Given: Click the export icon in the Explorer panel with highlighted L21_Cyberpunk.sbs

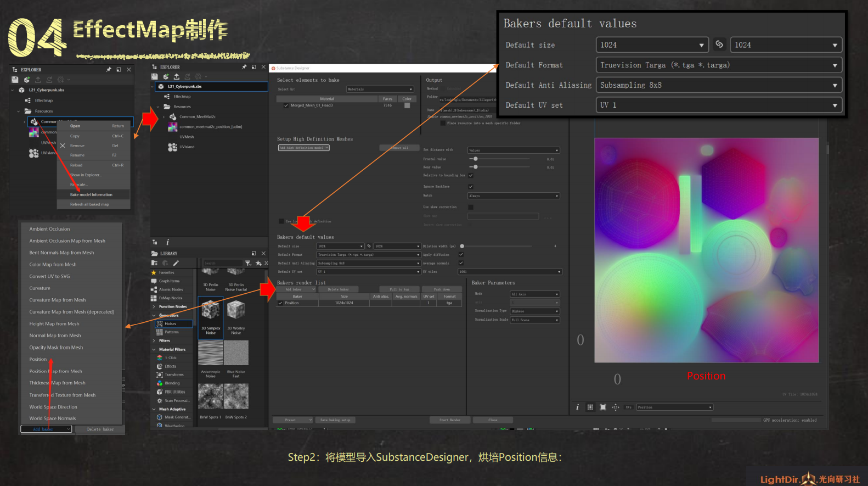Looking at the screenshot, I should click(x=176, y=76).
